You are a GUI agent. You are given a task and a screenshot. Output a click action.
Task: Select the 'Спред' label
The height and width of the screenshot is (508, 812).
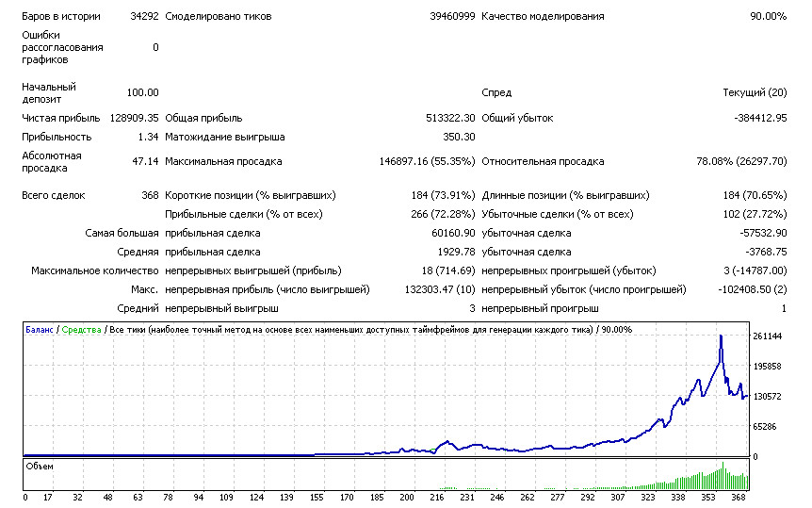[496, 92]
